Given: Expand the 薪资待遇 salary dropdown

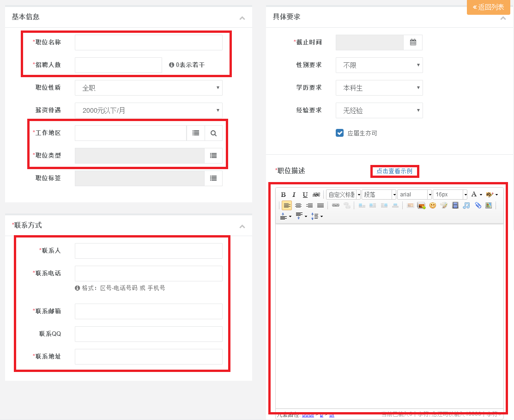Looking at the screenshot, I should tap(148, 110).
